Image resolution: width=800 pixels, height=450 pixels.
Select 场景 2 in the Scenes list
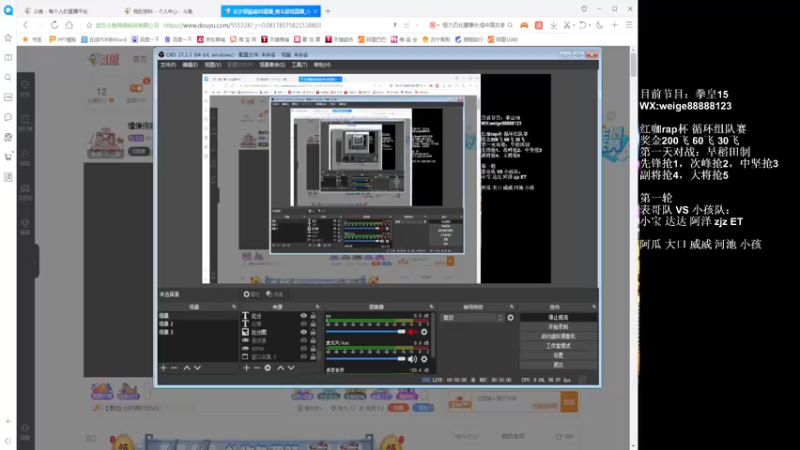click(197, 324)
